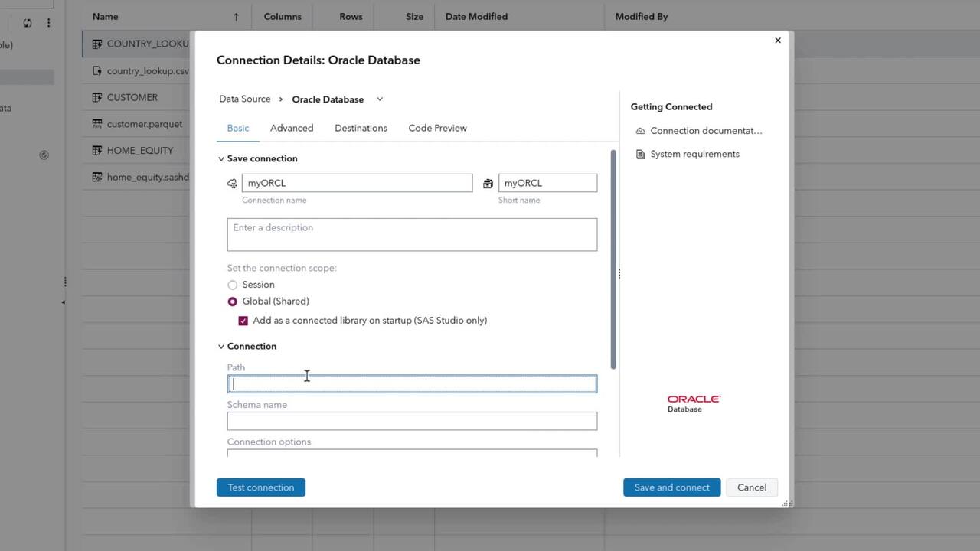The height and width of the screenshot is (551, 980).
Task: Click the Schema name input field
Action: click(x=412, y=421)
